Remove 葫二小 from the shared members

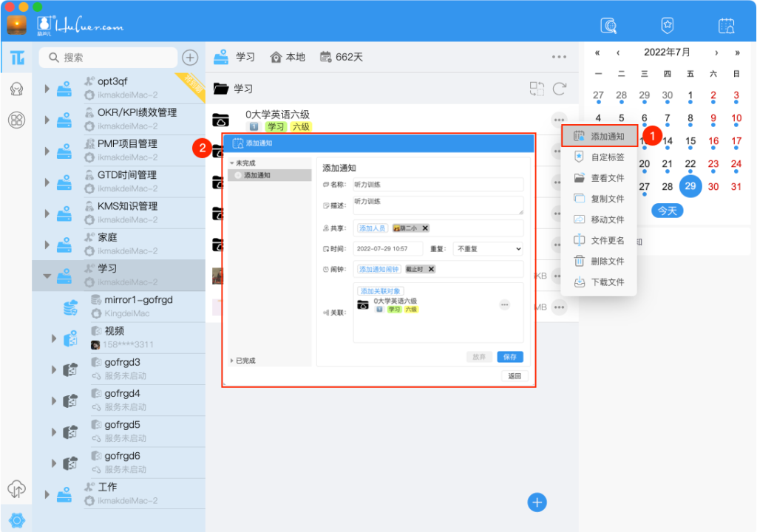point(425,228)
